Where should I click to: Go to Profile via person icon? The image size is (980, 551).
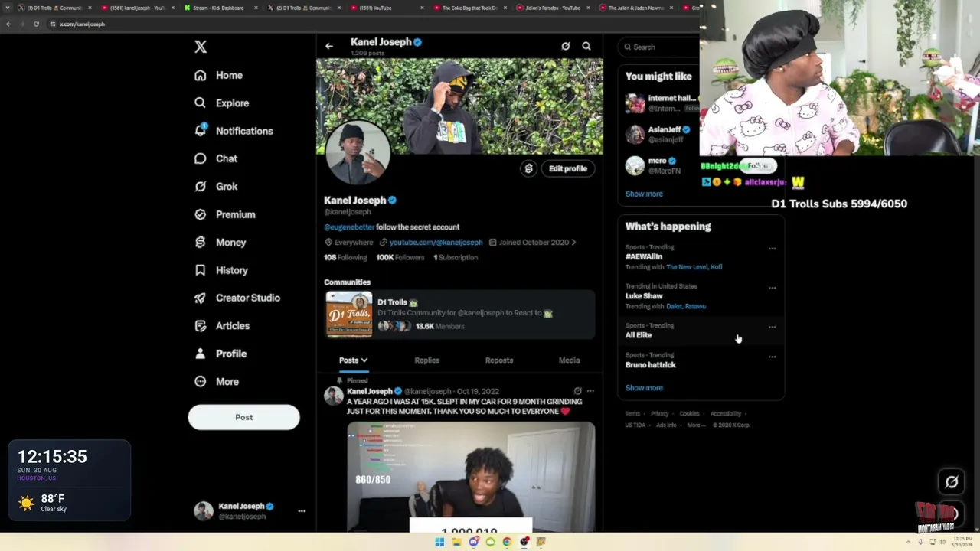(x=201, y=354)
